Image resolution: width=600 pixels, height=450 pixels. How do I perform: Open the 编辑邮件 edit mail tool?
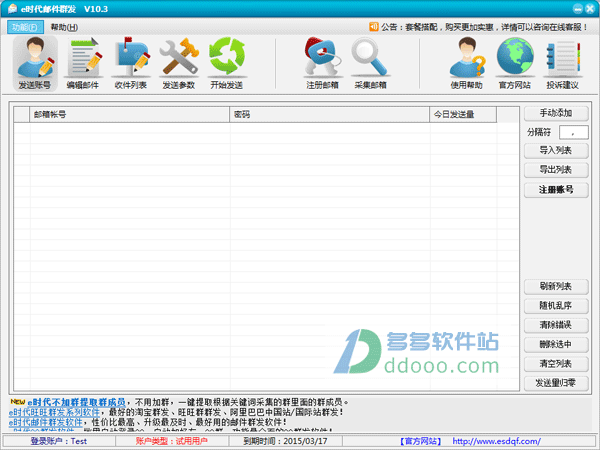click(x=83, y=64)
